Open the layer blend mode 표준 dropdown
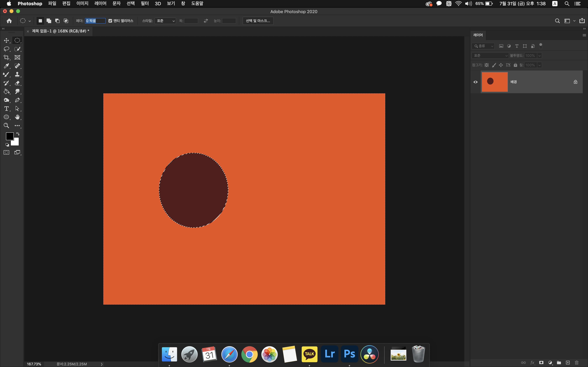Image resolution: width=588 pixels, height=367 pixels. coord(490,56)
